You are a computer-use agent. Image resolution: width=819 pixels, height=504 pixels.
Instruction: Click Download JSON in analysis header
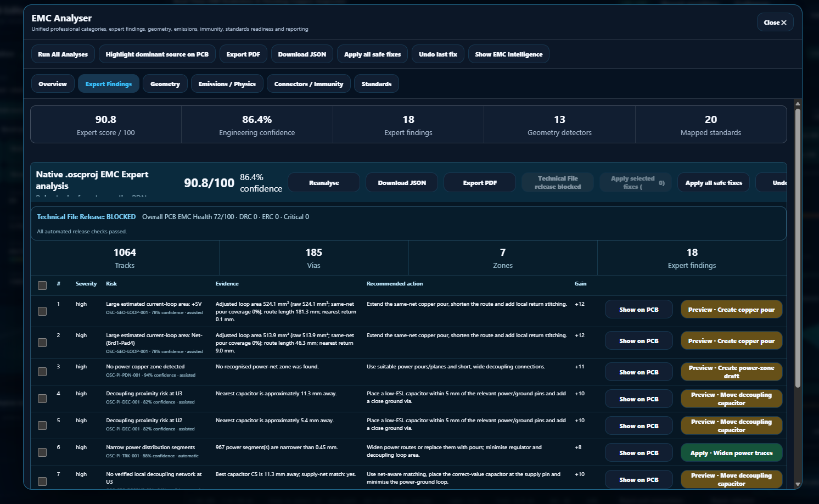tap(402, 183)
